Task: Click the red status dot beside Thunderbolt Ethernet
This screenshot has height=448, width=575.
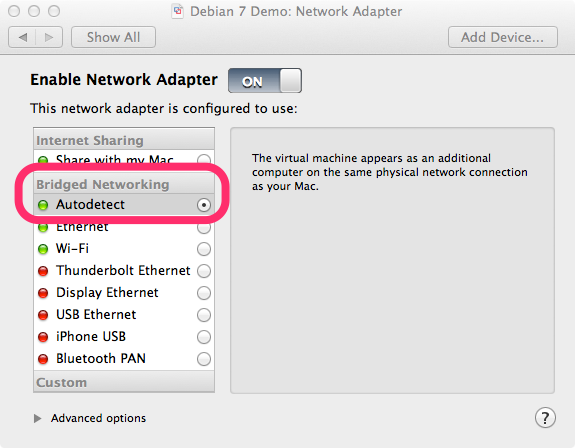Action: coord(43,271)
